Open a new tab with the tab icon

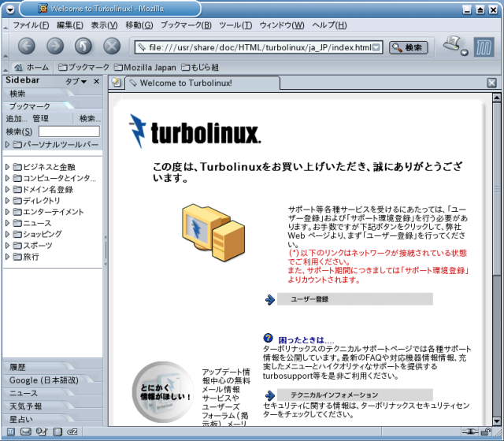coord(116,83)
